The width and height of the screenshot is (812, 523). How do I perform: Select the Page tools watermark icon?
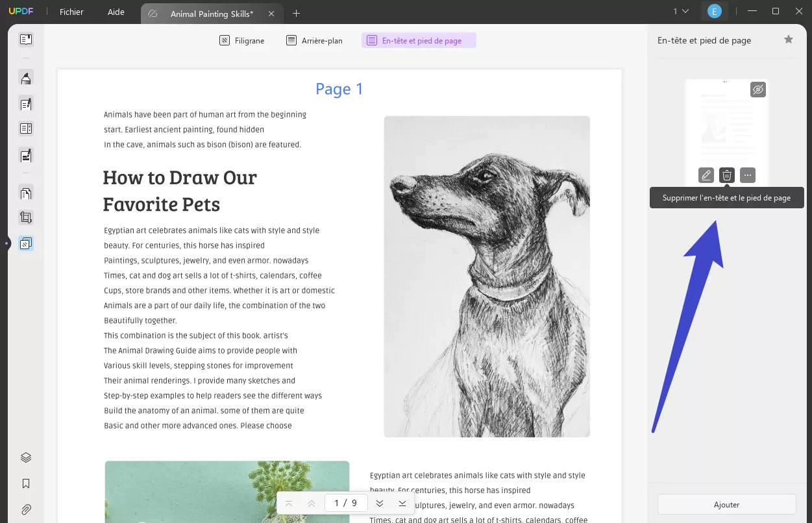coord(26,244)
